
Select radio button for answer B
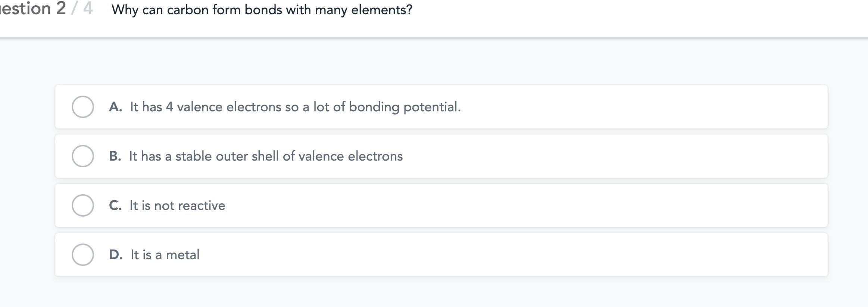tap(82, 156)
